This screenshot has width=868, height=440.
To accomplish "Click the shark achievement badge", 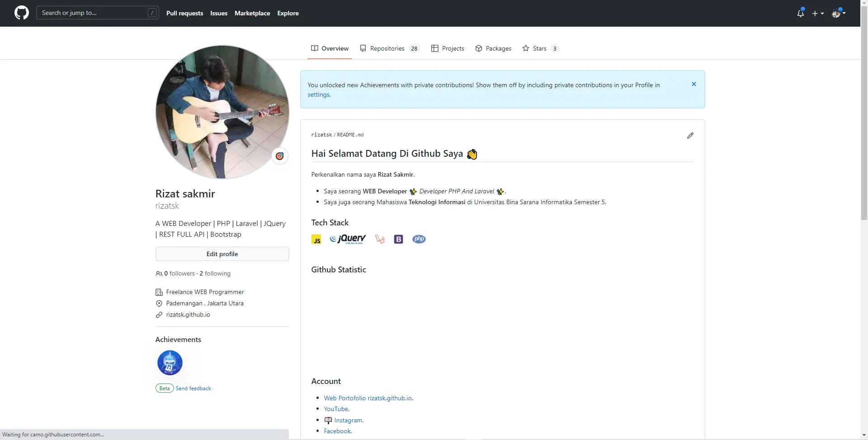I will coord(170,363).
